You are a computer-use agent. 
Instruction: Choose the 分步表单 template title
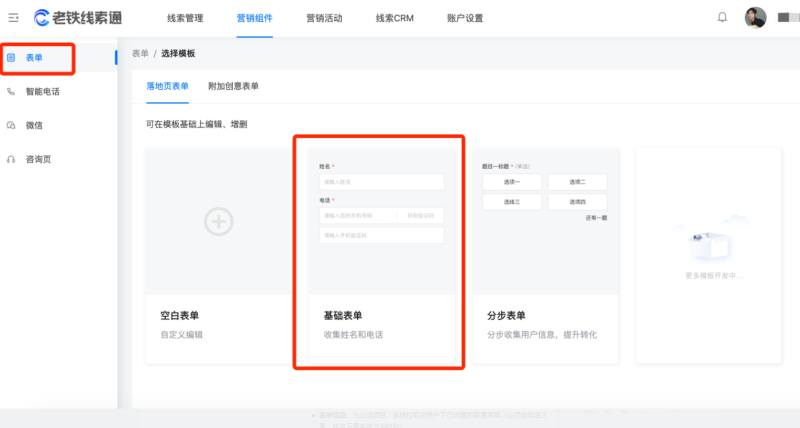506,316
